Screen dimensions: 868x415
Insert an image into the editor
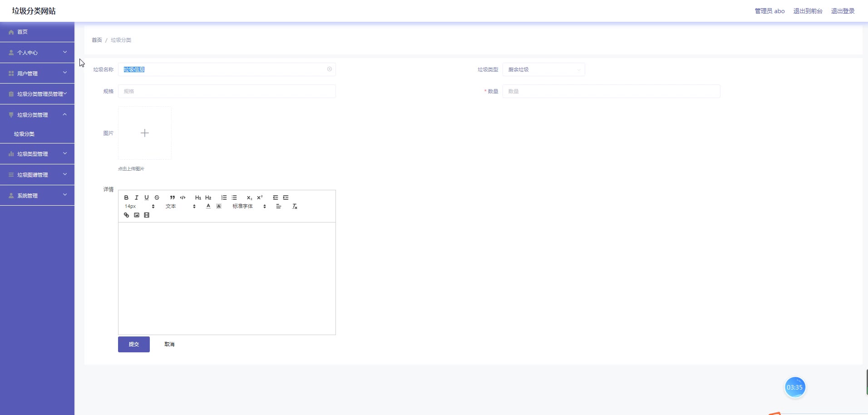tap(137, 215)
